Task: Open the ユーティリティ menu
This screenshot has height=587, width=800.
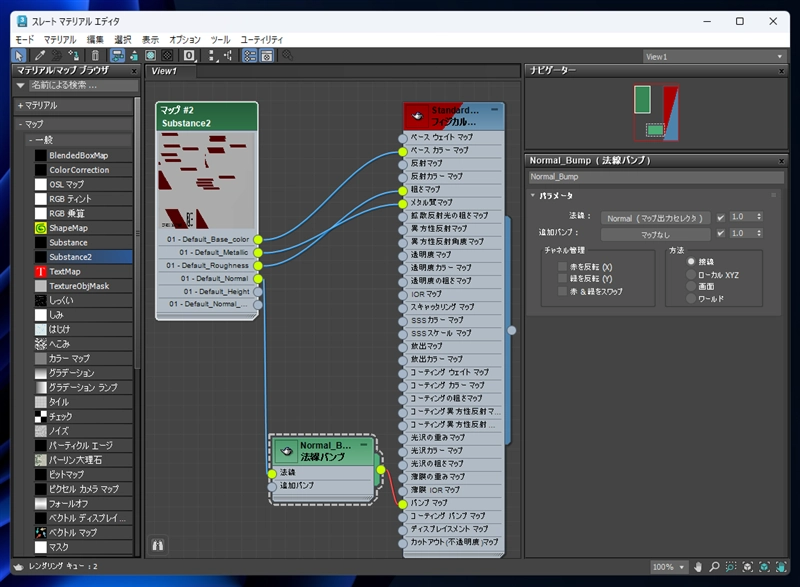Action: point(261,39)
